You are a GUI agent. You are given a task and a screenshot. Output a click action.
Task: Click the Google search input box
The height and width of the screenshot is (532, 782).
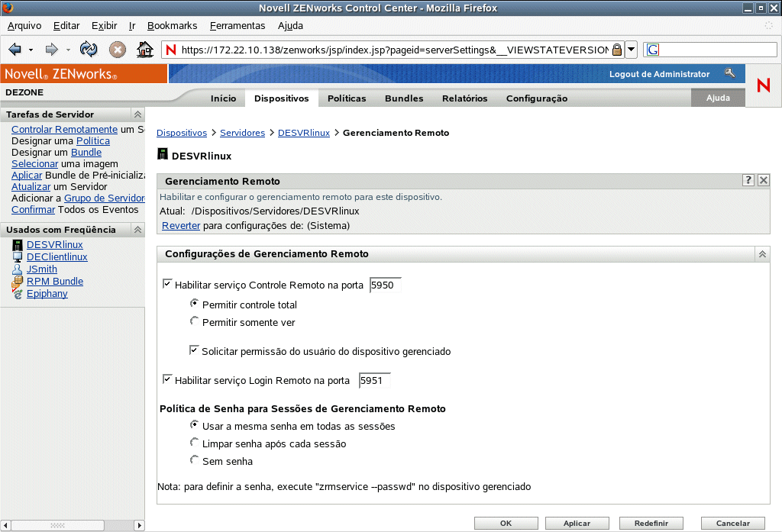pos(718,50)
